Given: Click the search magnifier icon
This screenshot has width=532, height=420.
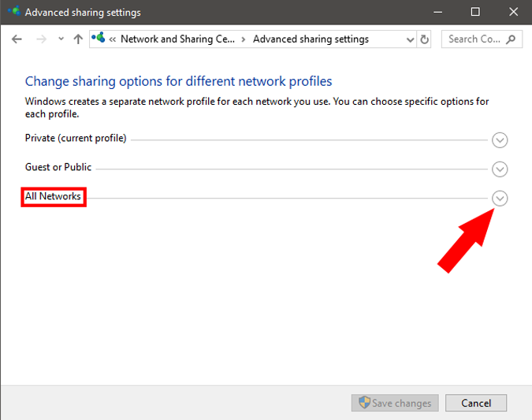Looking at the screenshot, I should pyautogui.click(x=511, y=39).
